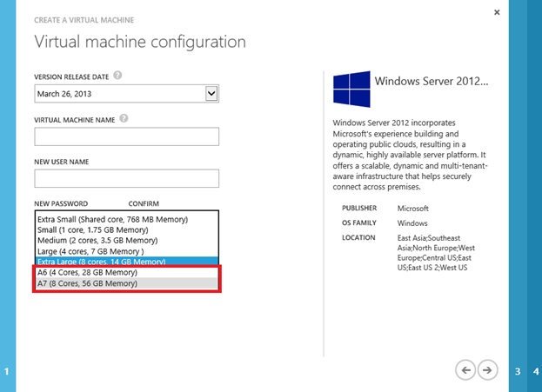The width and height of the screenshot is (542, 392).
Task: Click the March 26, 2013 date value
Action: tap(64, 94)
